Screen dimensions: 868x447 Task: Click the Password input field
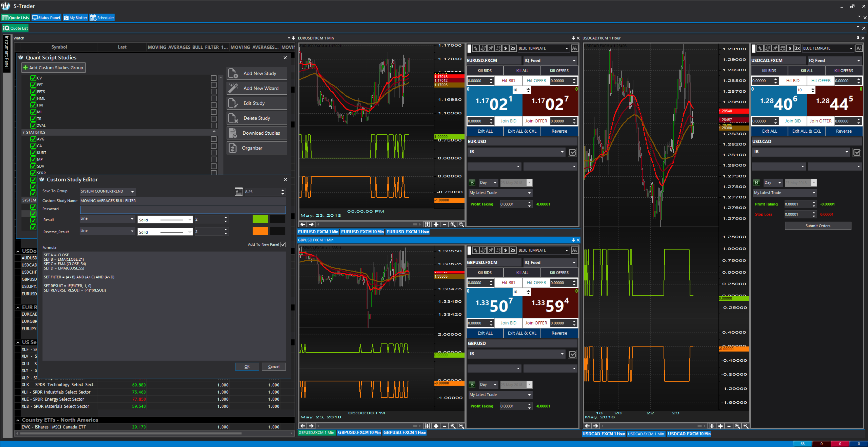(183, 210)
